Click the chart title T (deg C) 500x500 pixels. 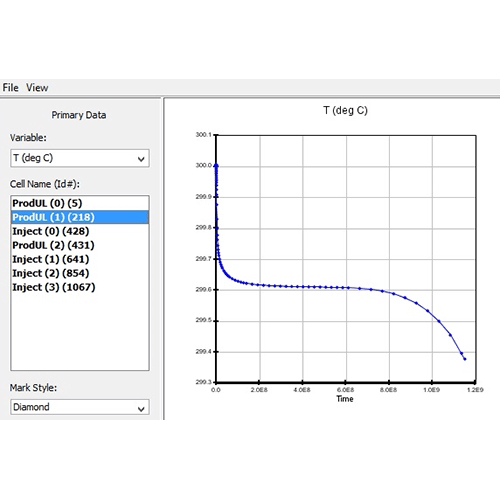pos(345,110)
